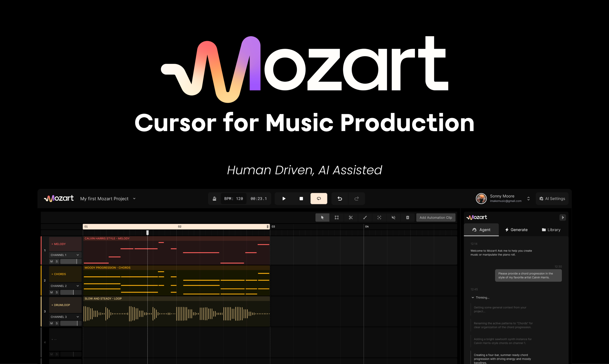Solo the DRUMLOOP track
This screenshot has height=364, width=609.
tap(57, 323)
